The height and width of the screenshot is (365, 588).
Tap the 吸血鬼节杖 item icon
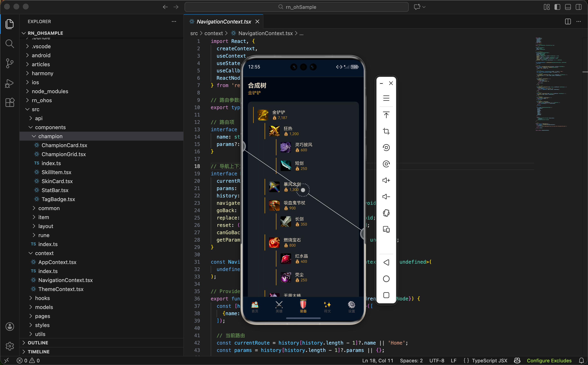[x=274, y=205]
